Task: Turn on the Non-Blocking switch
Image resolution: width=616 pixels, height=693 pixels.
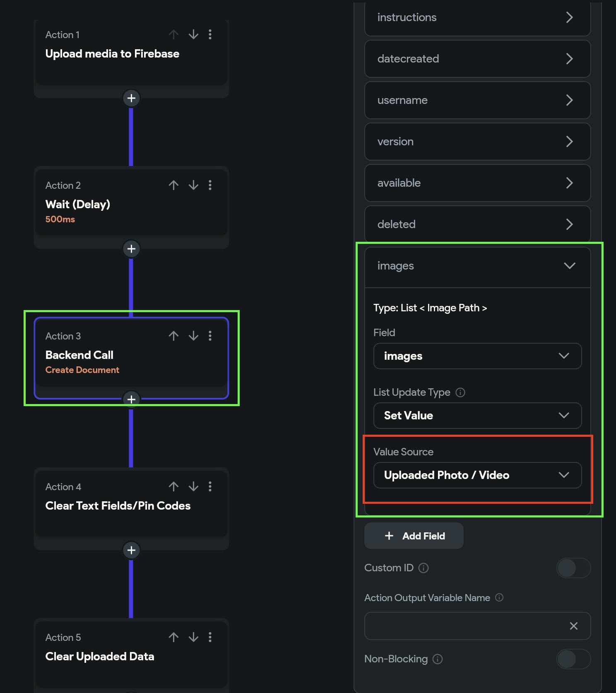Action: point(573,659)
